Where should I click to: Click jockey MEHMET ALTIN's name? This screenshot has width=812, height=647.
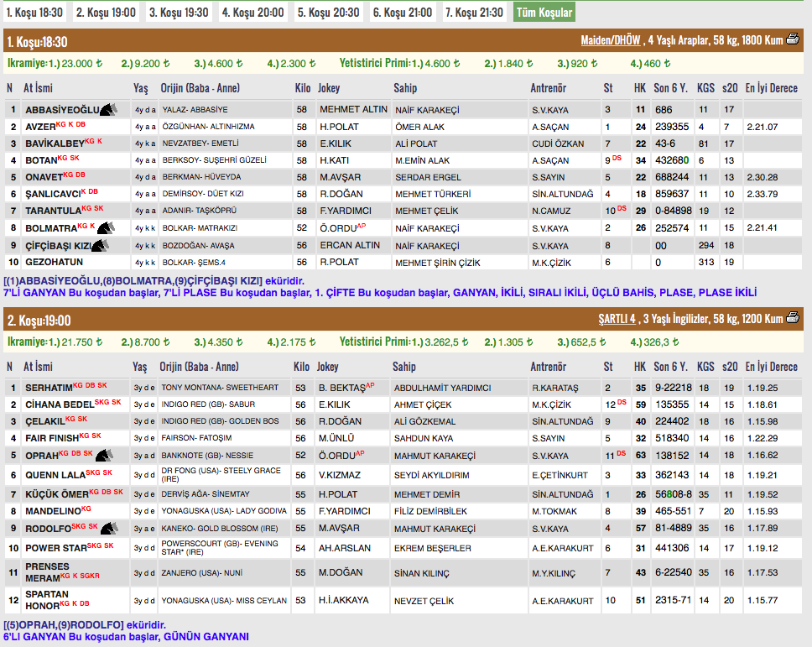[353, 109]
